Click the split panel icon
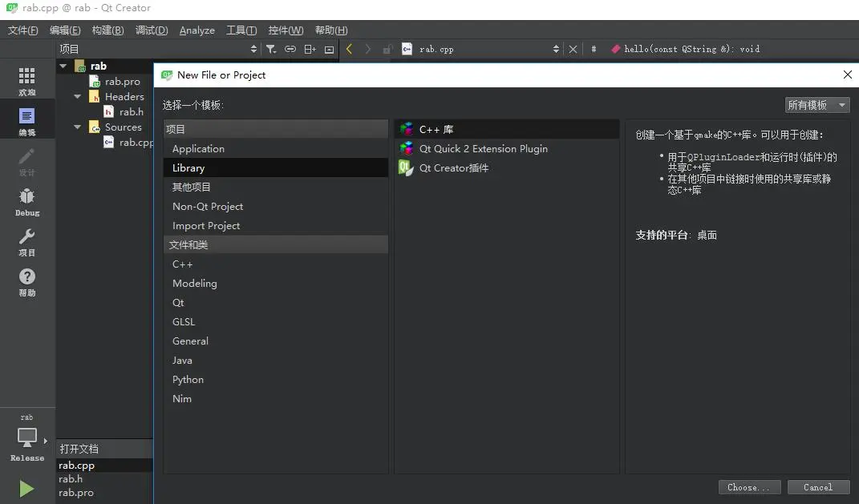Screen dimensions: 859x504 [x=310, y=49]
